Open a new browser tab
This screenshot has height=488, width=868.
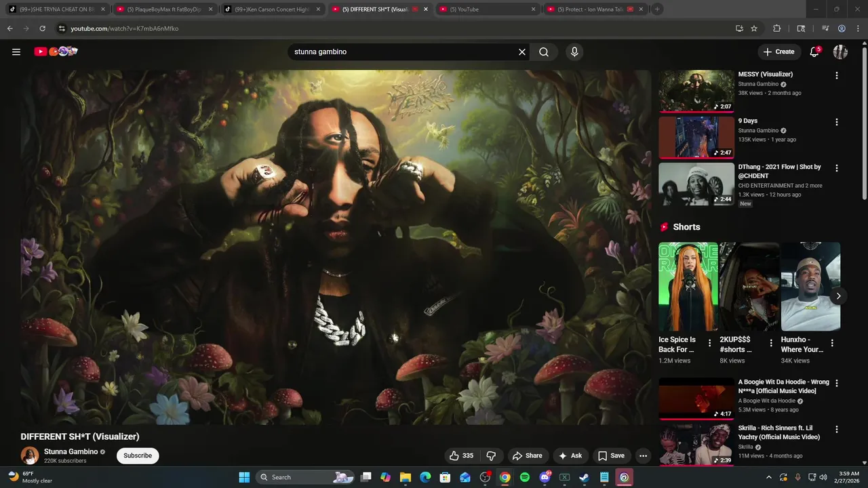point(657,9)
